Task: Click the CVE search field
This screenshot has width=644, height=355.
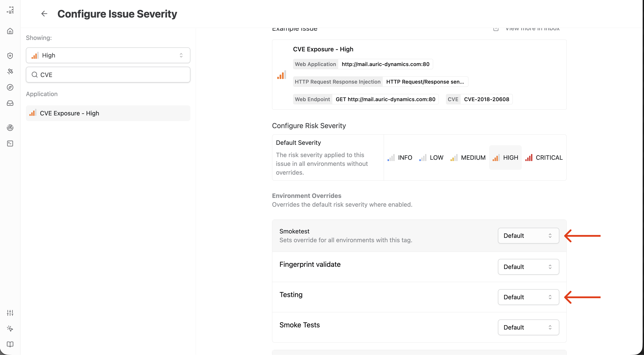Action: [x=108, y=75]
